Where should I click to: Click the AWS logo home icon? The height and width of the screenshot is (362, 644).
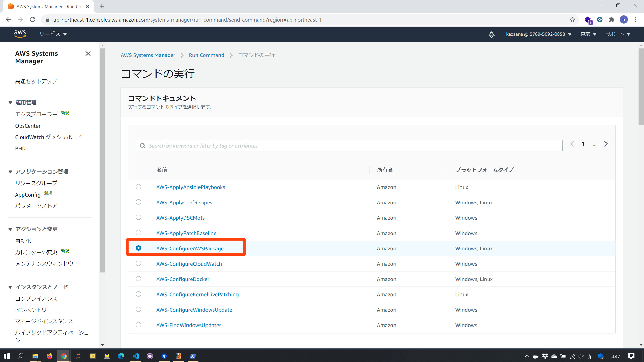click(x=20, y=34)
